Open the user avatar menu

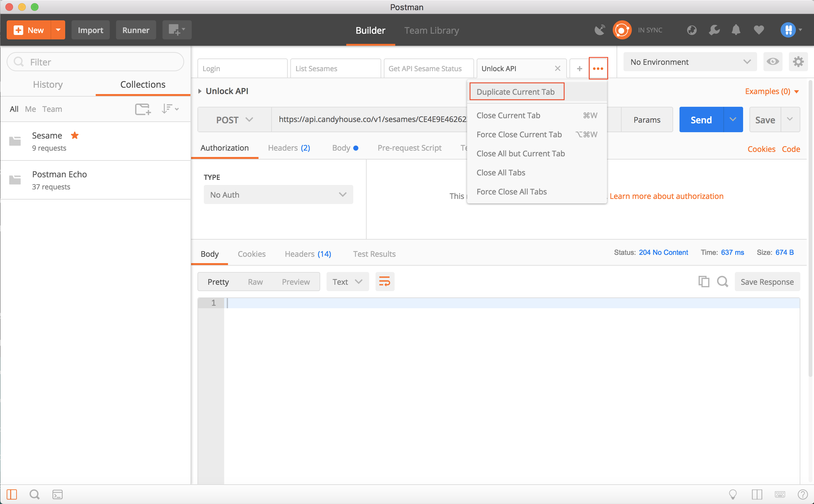pos(791,30)
